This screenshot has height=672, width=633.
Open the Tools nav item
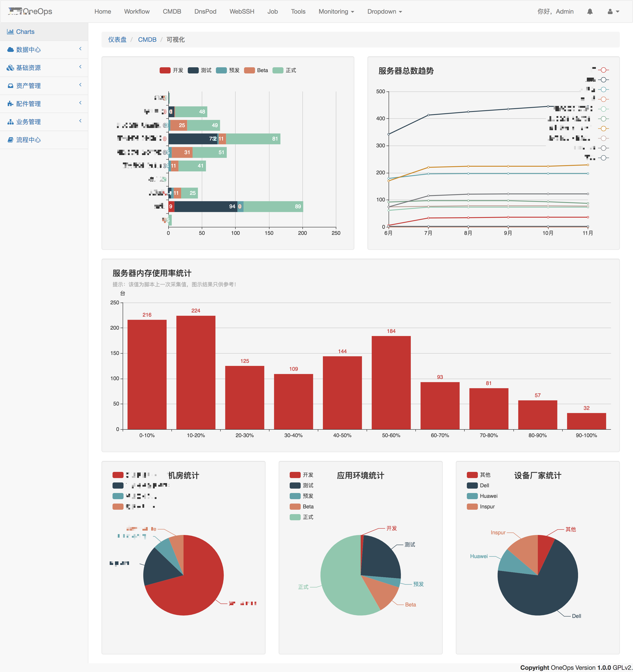(298, 11)
